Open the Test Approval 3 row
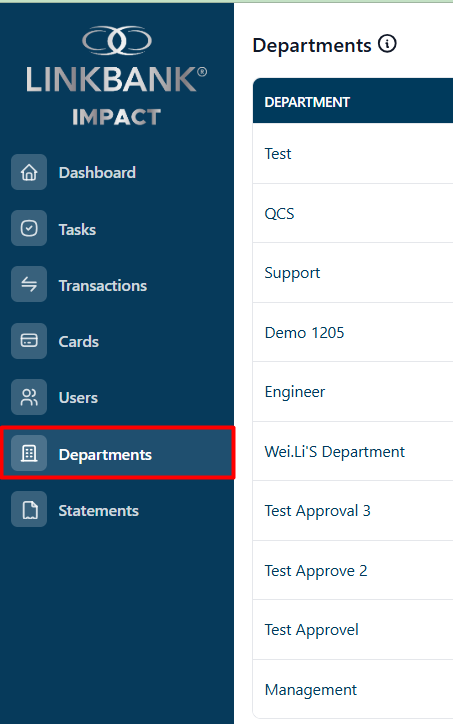 [x=353, y=511]
